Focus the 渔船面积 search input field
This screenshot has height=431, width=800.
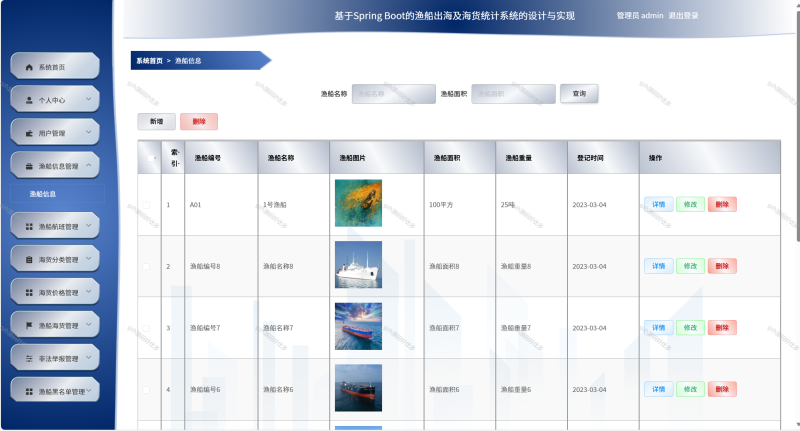(x=513, y=94)
